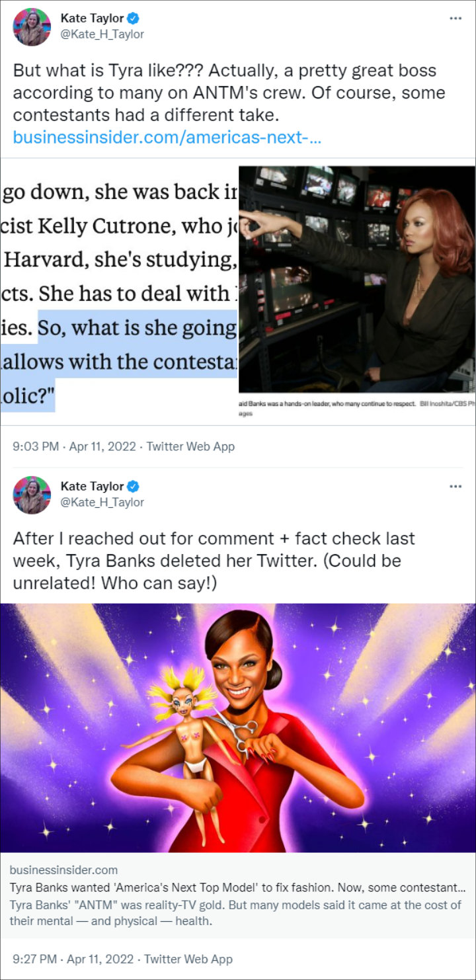Screen dimensions: 476x980
Task: Click Kate Taylor's avatar in the second tweet
Action: pos(32,495)
